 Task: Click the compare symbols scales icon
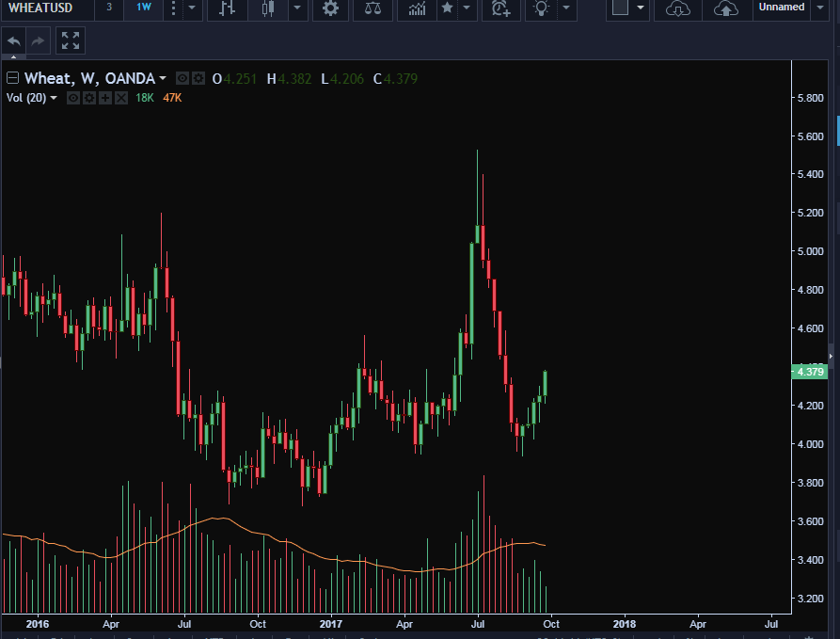coord(373,8)
